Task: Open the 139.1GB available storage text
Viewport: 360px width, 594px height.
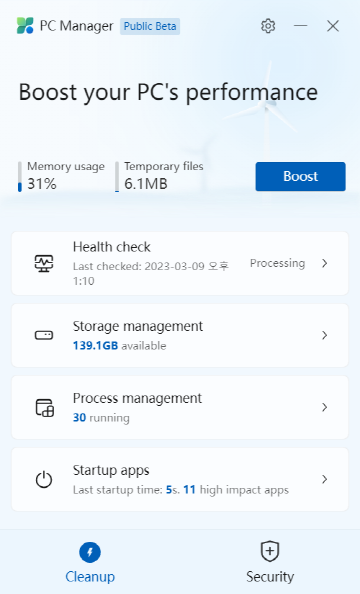Action: point(119,345)
